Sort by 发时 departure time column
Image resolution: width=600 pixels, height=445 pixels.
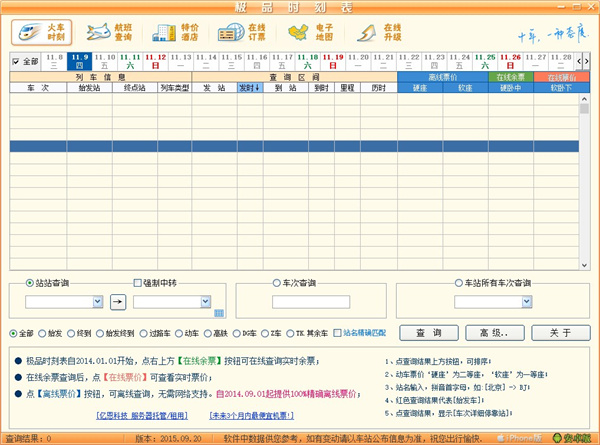(250, 88)
